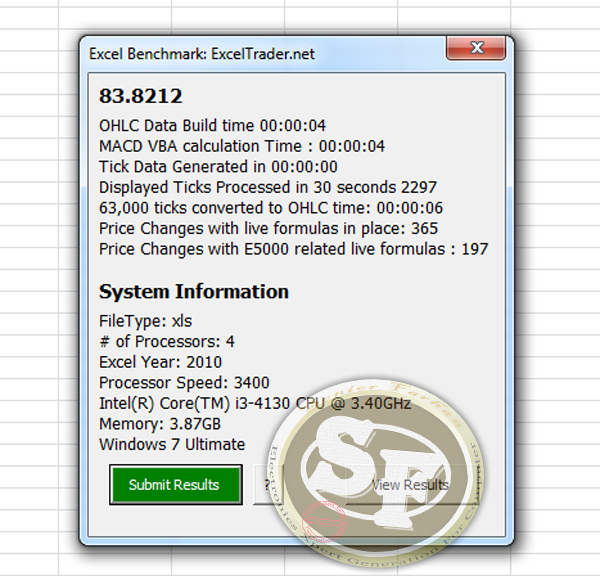Click the System Information heading
Image resolution: width=600 pixels, height=576 pixels.
[x=194, y=292]
